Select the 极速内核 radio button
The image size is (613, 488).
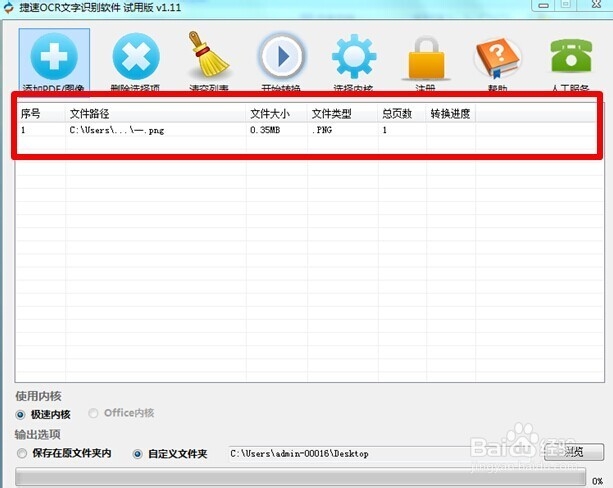tap(21, 414)
